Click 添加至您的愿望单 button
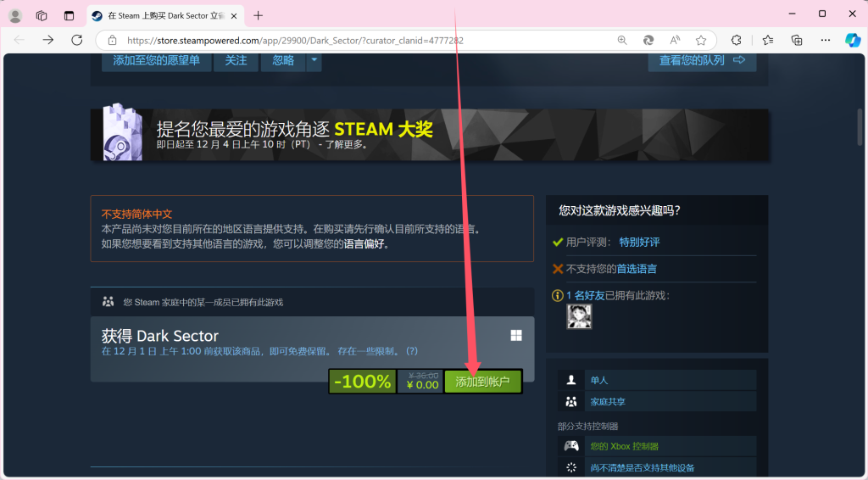Screen dimensions: 868x480 point(157,61)
